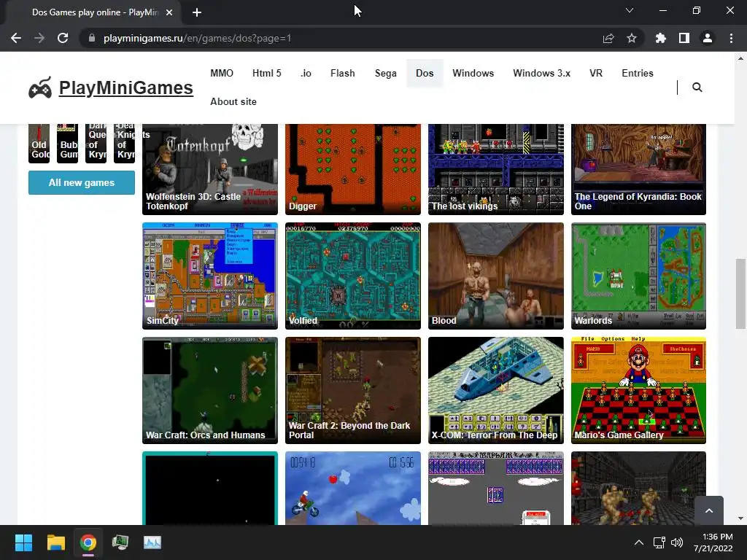The width and height of the screenshot is (747, 560).
Task: Open The lost vikings game thumbnail
Action: [496, 169]
